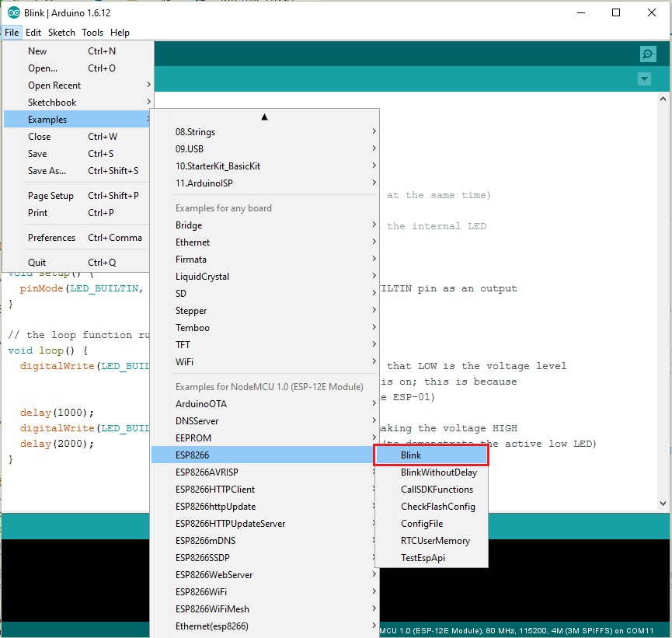Image resolution: width=672 pixels, height=638 pixels.
Task: Click the delay(2000); line in the editor
Action: coord(57,444)
